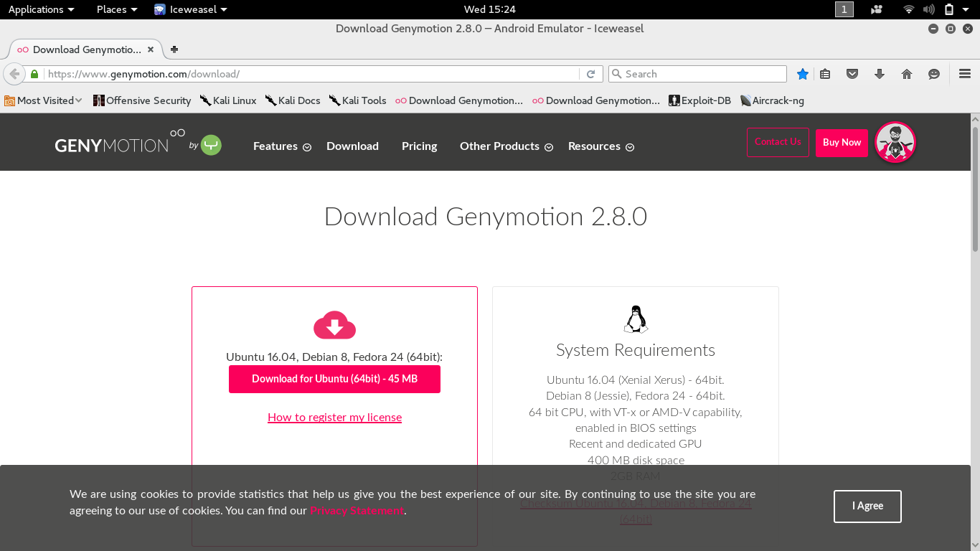980x551 pixels.
Task: Open the bookmarks list icon
Action: [x=825, y=74]
